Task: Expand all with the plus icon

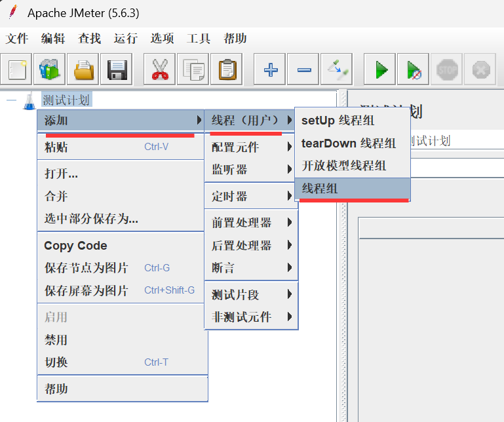Action: [270, 69]
